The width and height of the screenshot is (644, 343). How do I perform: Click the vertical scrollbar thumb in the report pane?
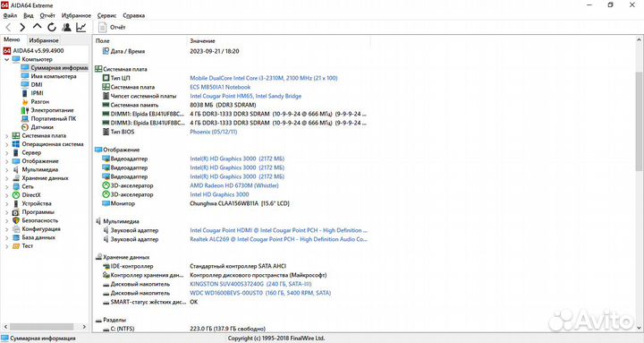click(639, 121)
